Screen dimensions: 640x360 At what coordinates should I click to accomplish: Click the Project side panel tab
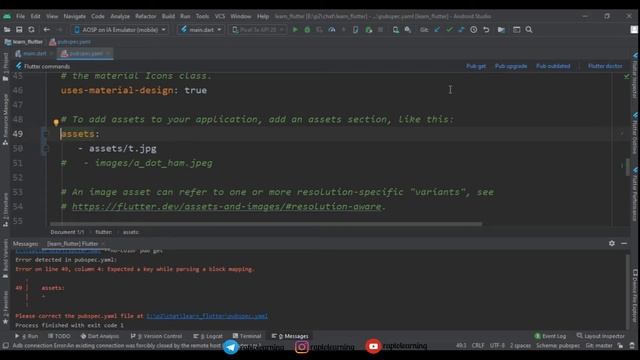tap(5, 67)
